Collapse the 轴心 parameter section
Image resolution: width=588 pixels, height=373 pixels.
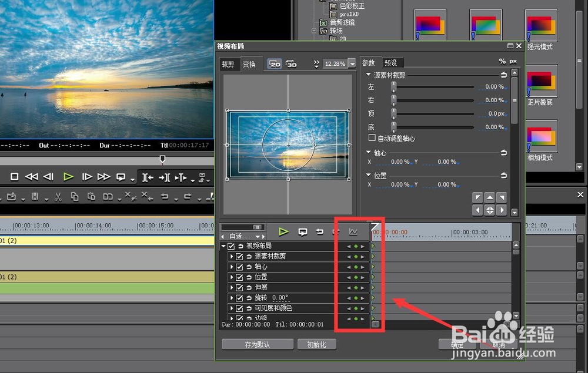pos(368,152)
